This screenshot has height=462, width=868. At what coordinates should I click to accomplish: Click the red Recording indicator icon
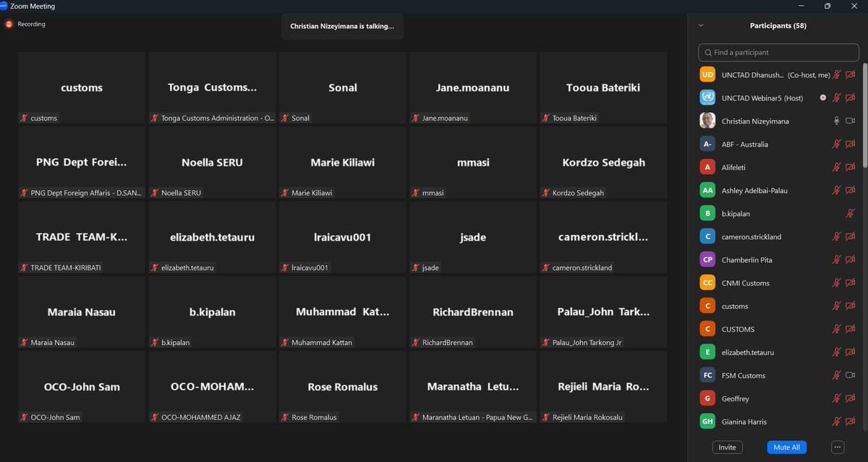[x=9, y=24]
